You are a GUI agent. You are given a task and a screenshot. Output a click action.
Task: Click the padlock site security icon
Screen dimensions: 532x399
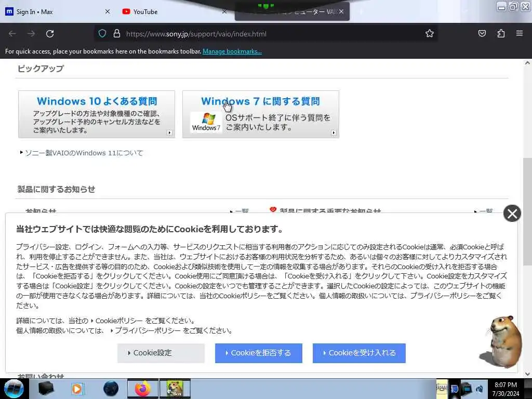tap(117, 34)
